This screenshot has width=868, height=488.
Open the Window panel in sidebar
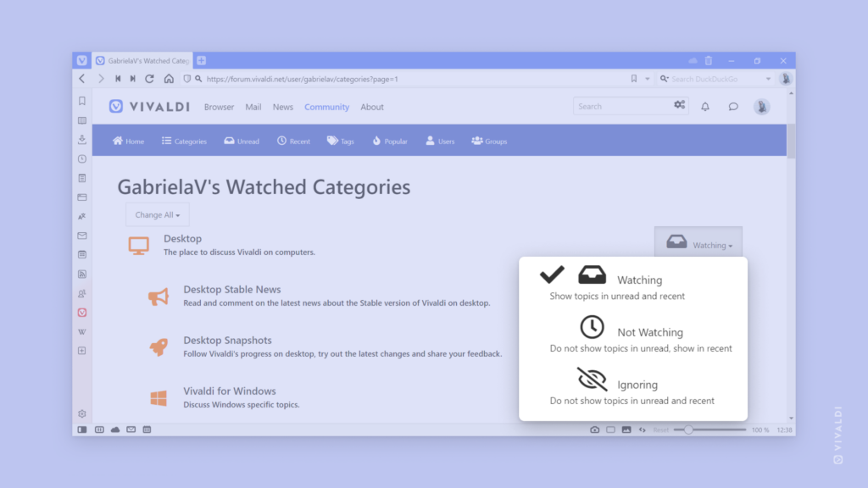coord(82,197)
